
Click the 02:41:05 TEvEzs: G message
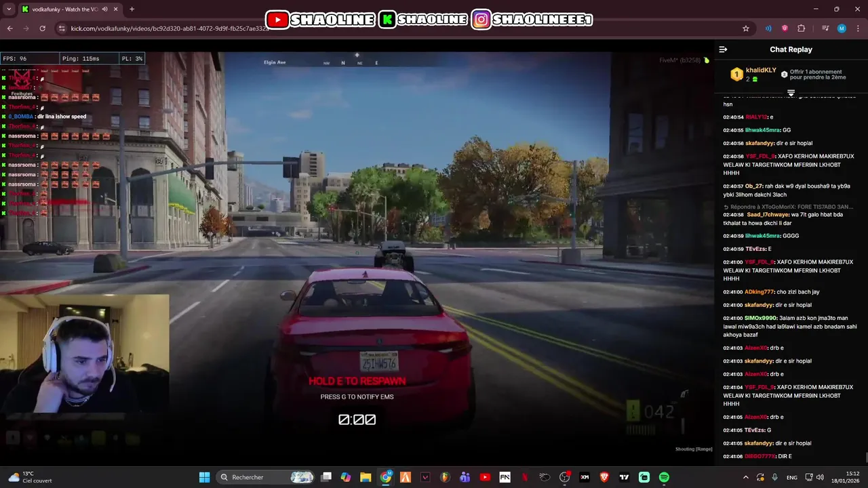tap(747, 430)
